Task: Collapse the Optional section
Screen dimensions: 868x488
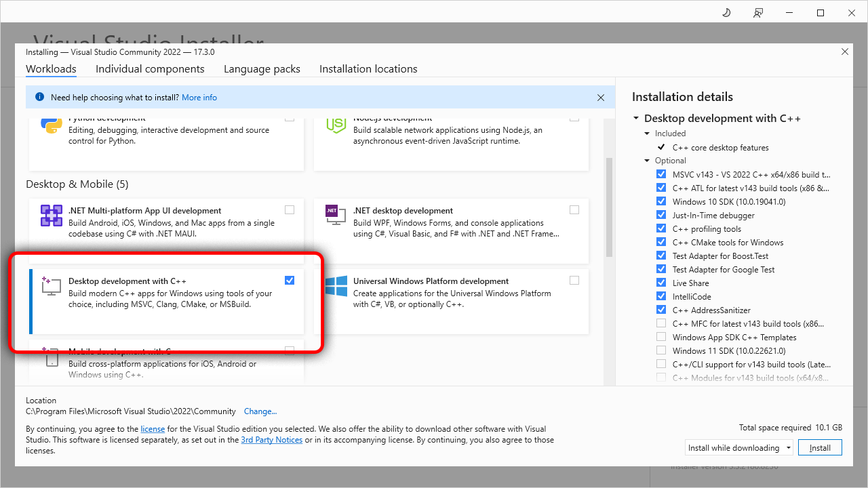Action: click(647, 161)
